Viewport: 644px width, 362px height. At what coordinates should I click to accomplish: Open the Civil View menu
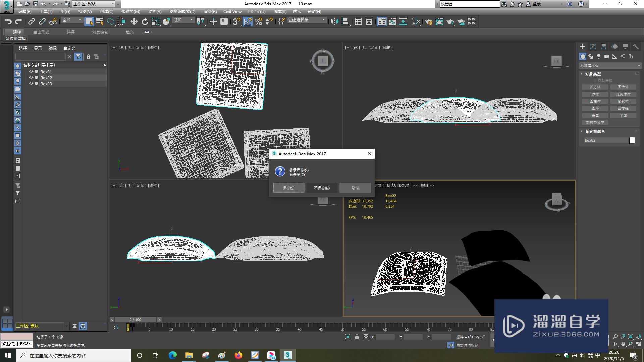click(x=232, y=12)
